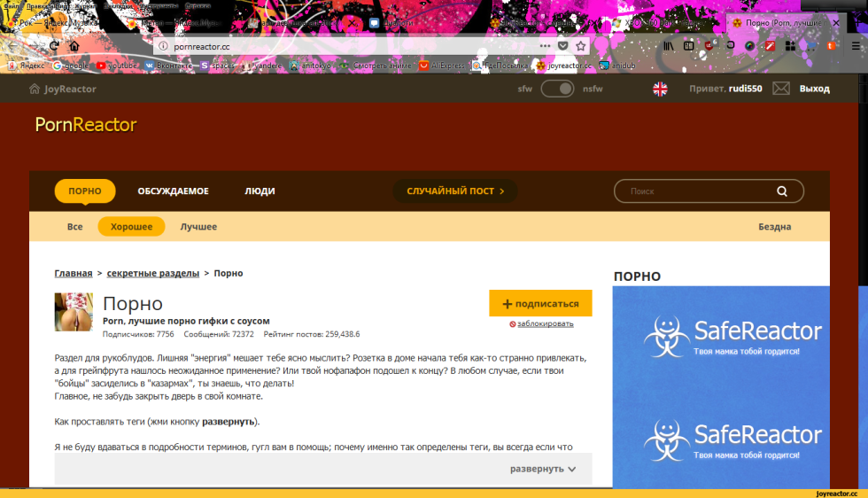This screenshot has width=868, height=498.
Task: Open the СЛУЧАЙНЫЙ ПОСТ button with arrow
Action: 455,191
